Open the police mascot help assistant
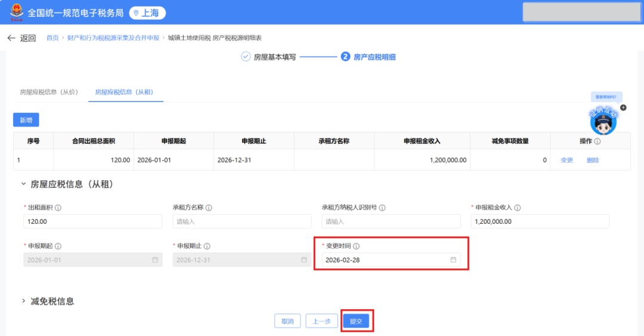The width and height of the screenshot is (644, 336). pos(602,121)
